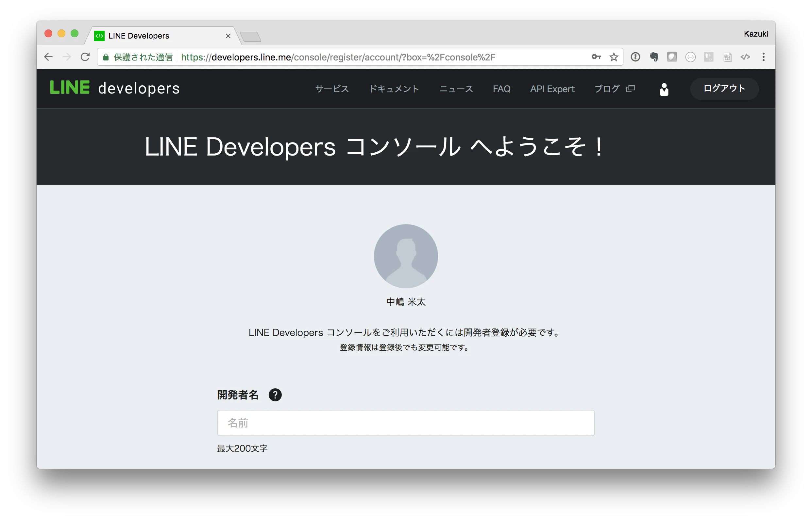Bookmark the page with the star icon

[614, 57]
